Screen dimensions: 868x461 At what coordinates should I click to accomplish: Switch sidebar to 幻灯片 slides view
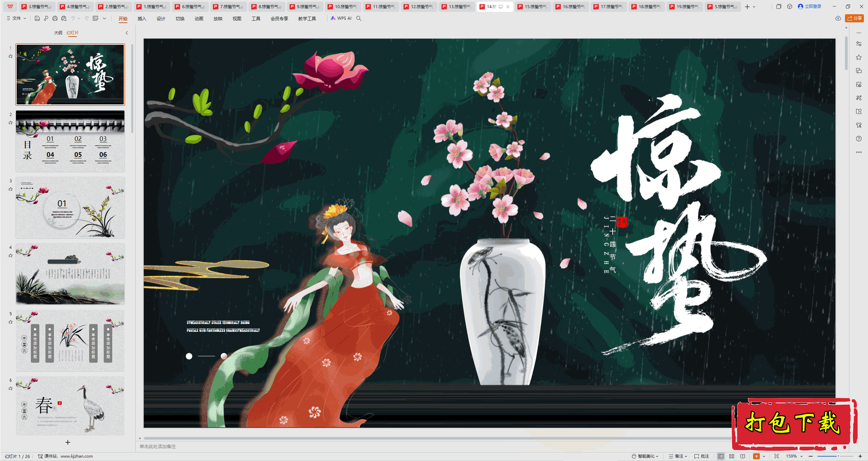pos(73,33)
